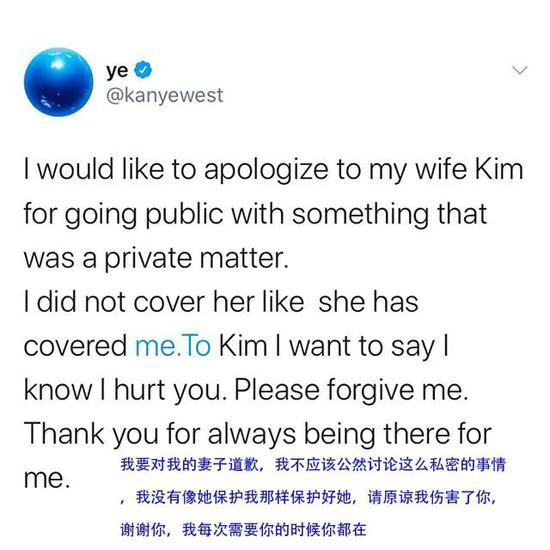Click the sentence "know I hurt you."
Image resolution: width=550 pixels, height=550 pixels.
[126, 390]
